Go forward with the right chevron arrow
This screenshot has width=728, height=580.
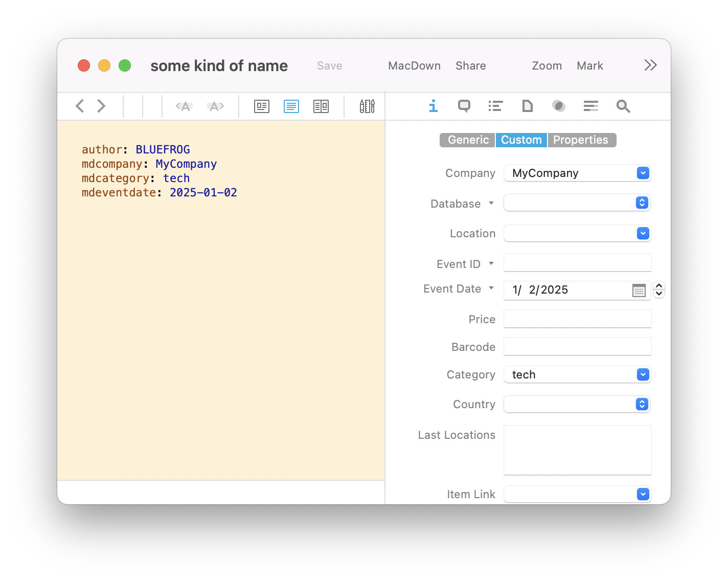click(x=101, y=106)
